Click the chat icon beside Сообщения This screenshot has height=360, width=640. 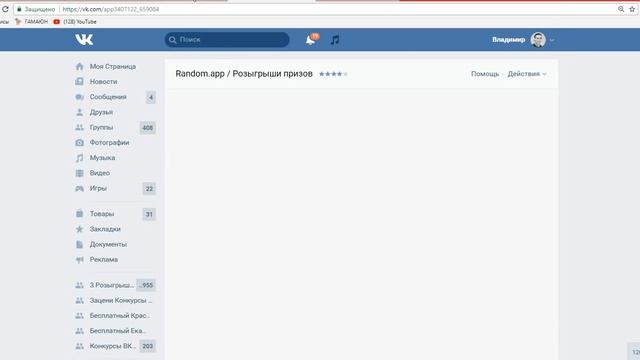(x=80, y=97)
